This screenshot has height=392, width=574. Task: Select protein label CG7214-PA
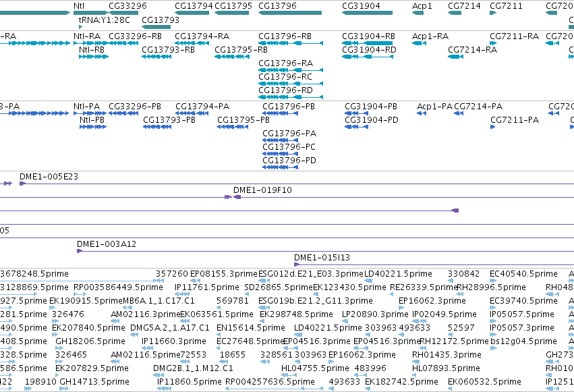[x=478, y=107]
